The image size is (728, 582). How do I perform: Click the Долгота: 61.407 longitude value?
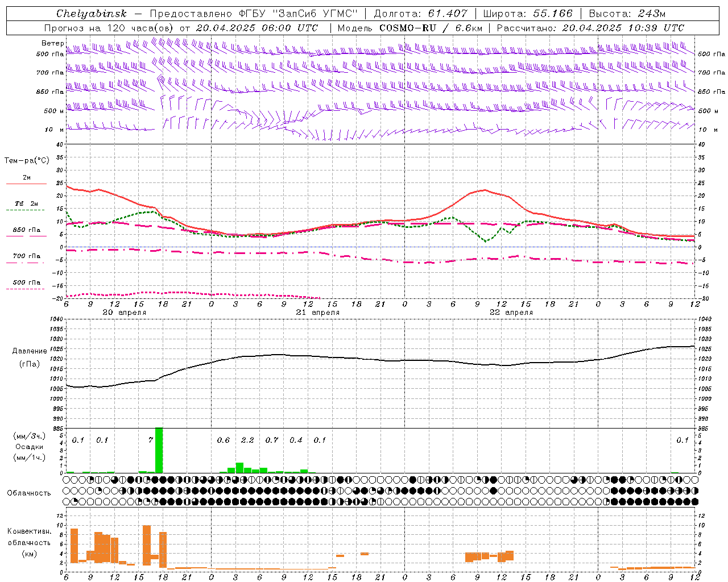[420, 14]
